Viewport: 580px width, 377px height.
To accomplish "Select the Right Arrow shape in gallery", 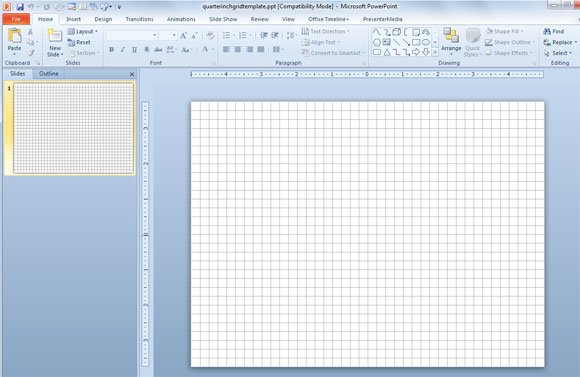I will point(416,52).
